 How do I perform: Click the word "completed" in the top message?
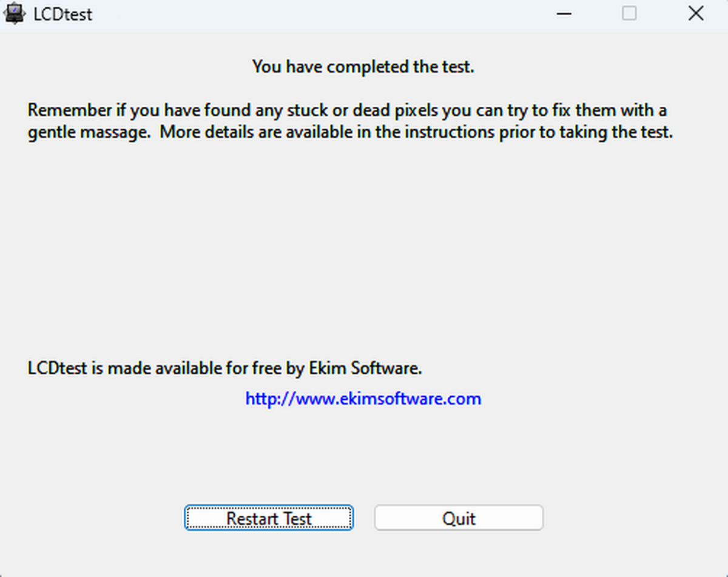tap(368, 66)
